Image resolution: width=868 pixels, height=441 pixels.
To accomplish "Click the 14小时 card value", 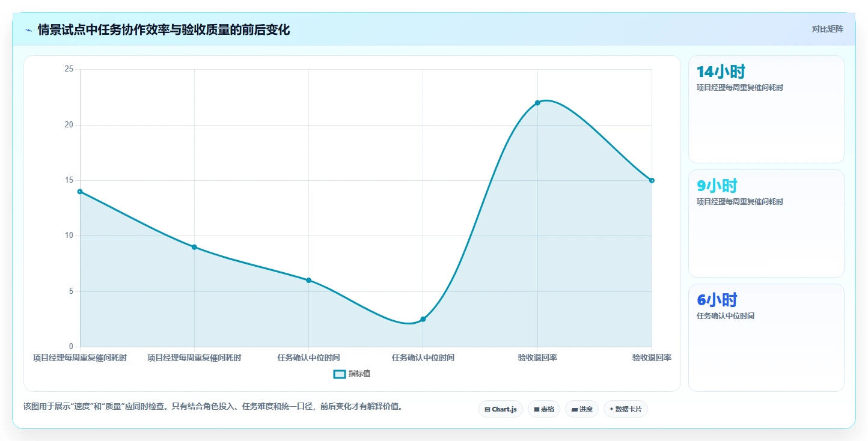I will (721, 71).
